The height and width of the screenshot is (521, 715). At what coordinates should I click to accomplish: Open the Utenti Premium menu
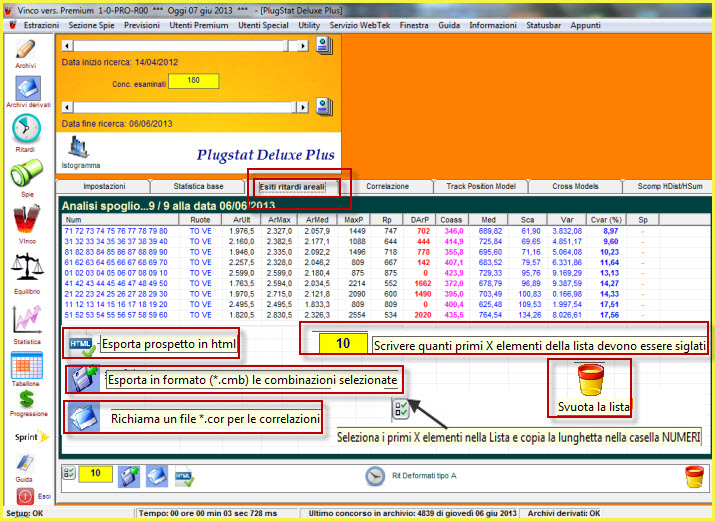pyautogui.click(x=199, y=26)
